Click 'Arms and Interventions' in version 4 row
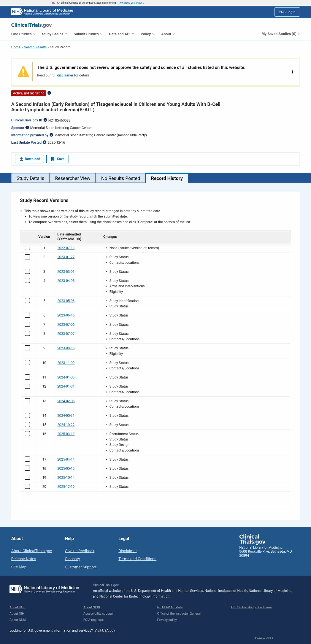This screenshot has width=311, height=644. coord(127,286)
